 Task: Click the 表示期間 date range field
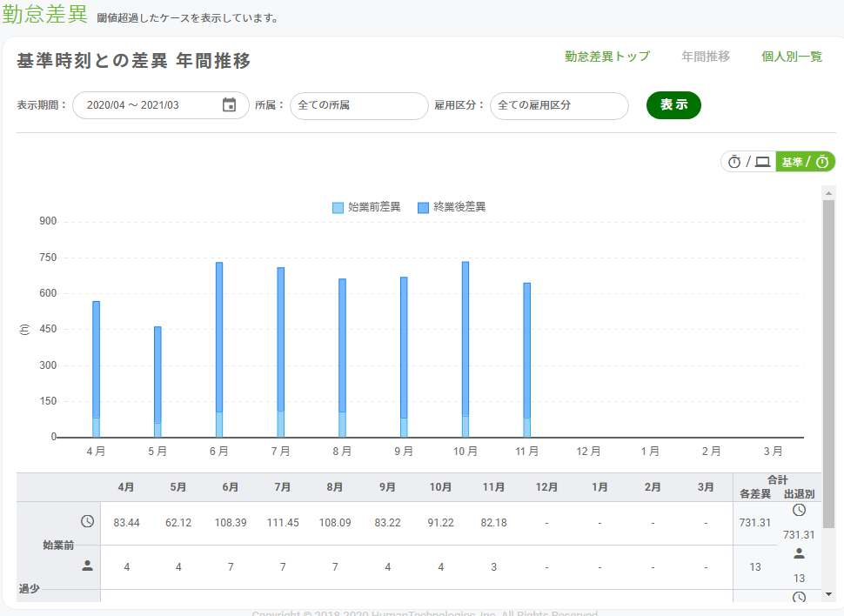pyautogui.click(x=161, y=105)
